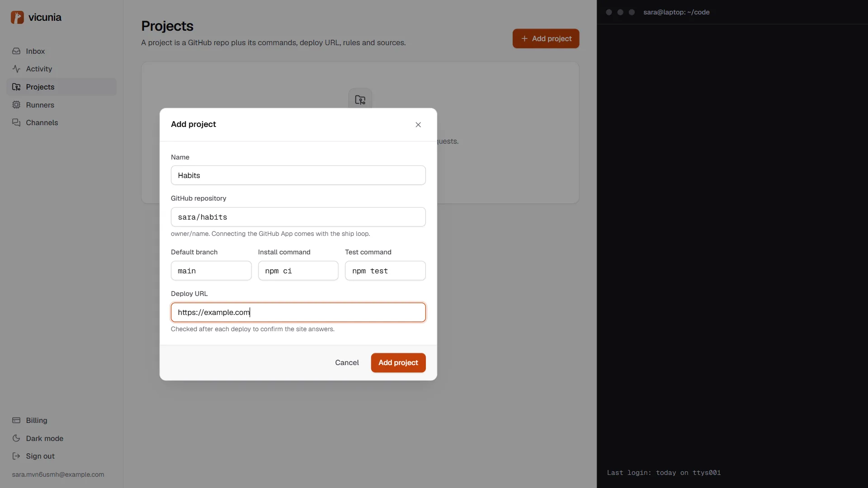The width and height of the screenshot is (868, 488).
Task: Click 'Checked after each deploy' helper text
Action: coord(253,329)
